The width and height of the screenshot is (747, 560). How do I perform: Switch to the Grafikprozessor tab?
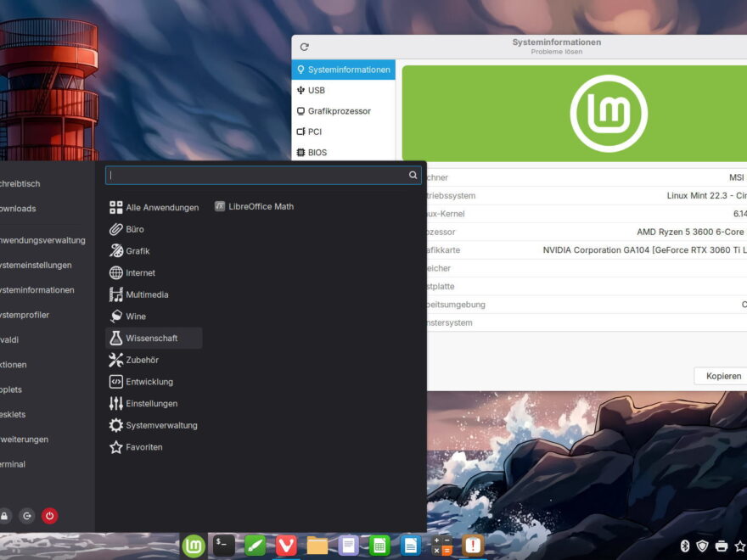339,111
